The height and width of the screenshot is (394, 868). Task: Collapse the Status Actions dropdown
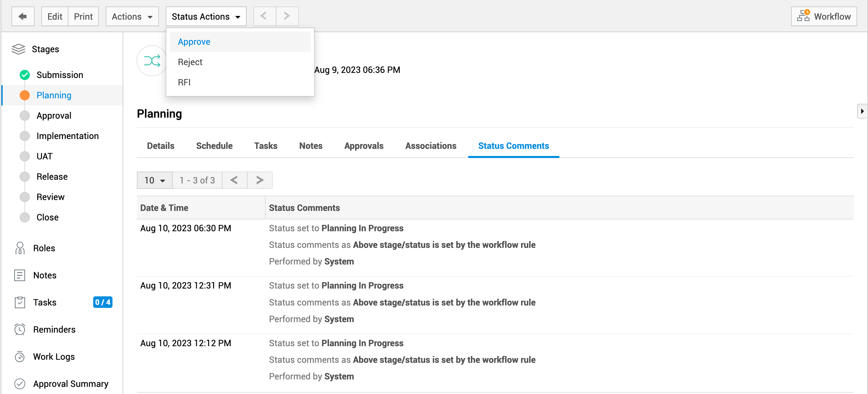coord(206,16)
